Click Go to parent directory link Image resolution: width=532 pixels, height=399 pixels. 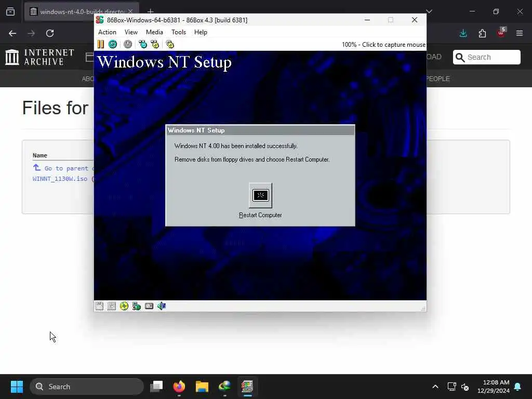63,168
